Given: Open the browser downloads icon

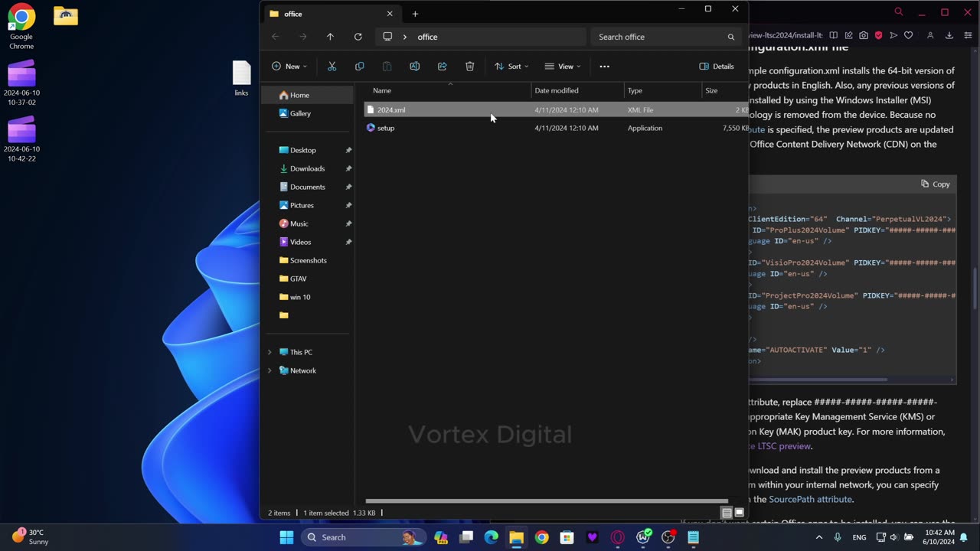Looking at the screenshot, I should click(949, 35).
